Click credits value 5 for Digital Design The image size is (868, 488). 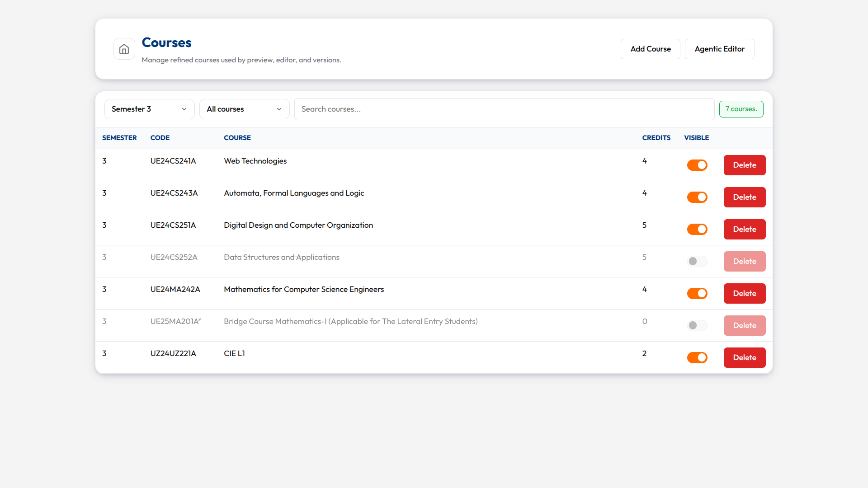pos(644,225)
